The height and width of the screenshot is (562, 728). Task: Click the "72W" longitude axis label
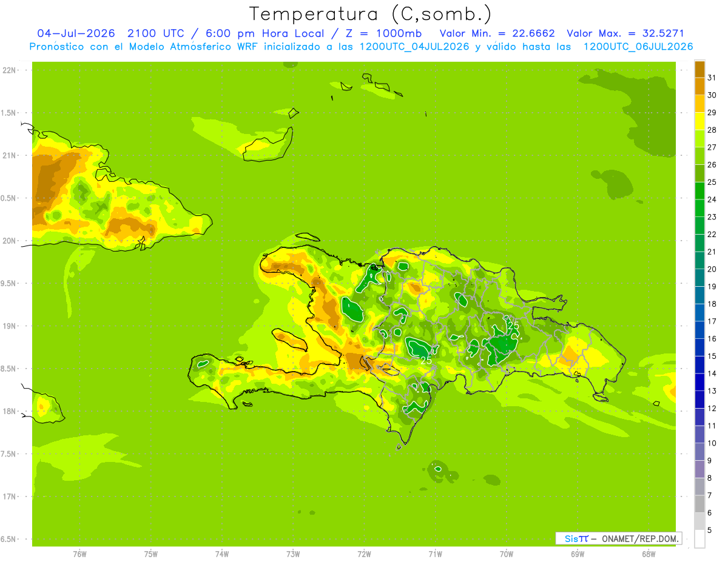(x=364, y=554)
